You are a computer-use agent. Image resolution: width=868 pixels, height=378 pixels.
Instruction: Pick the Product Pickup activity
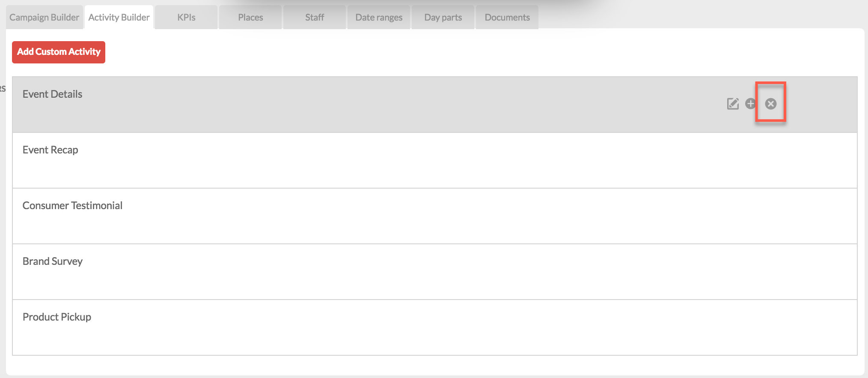(x=435, y=327)
